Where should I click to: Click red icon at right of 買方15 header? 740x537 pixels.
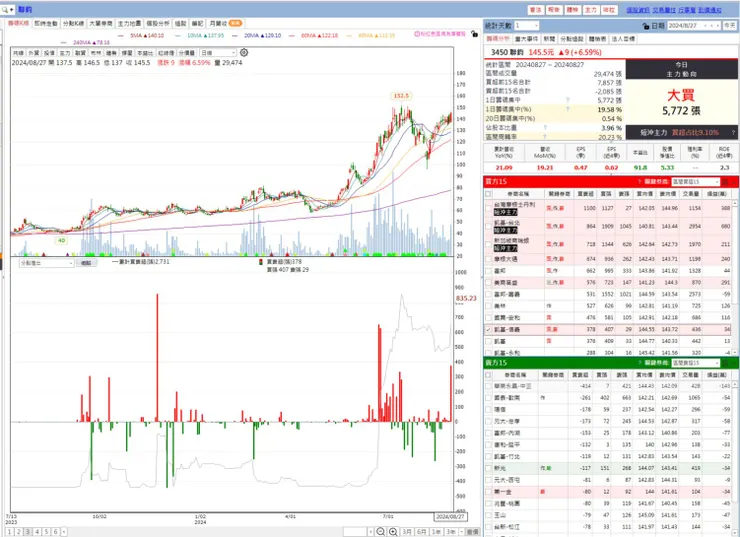(x=726, y=182)
